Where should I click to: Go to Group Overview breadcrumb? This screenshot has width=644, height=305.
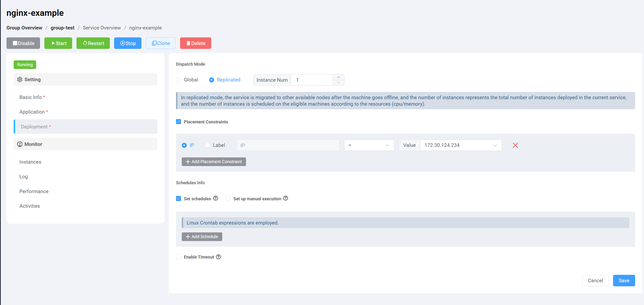pyautogui.click(x=24, y=28)
